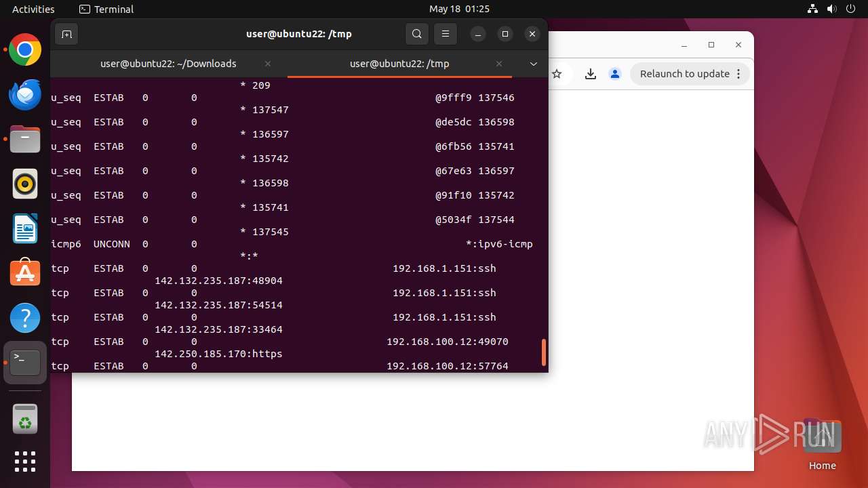Switch to the ~/Downloads terminal tab
Image resolution: width=868 pixels, height=488 pixels.
(x=168, y=64)
